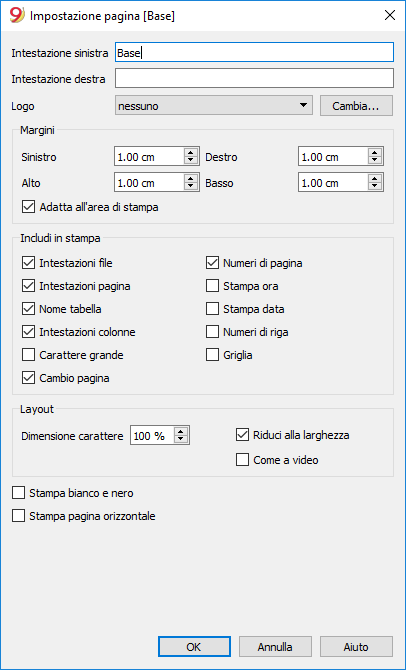Increase the Sinistro margin with up arrow
The image size is (406, 671).
[191, 153]
